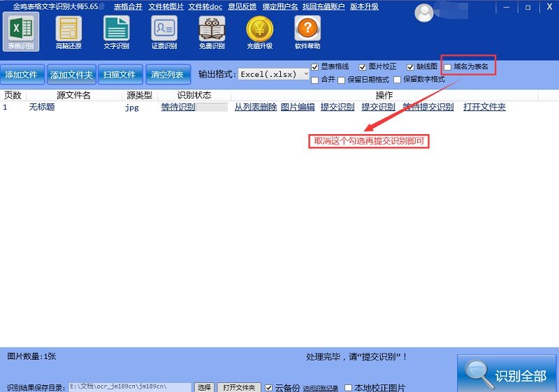Click 打开文件夹 button beside 选择
Viewport: 559px width, 392px height.
coord(239,387)
